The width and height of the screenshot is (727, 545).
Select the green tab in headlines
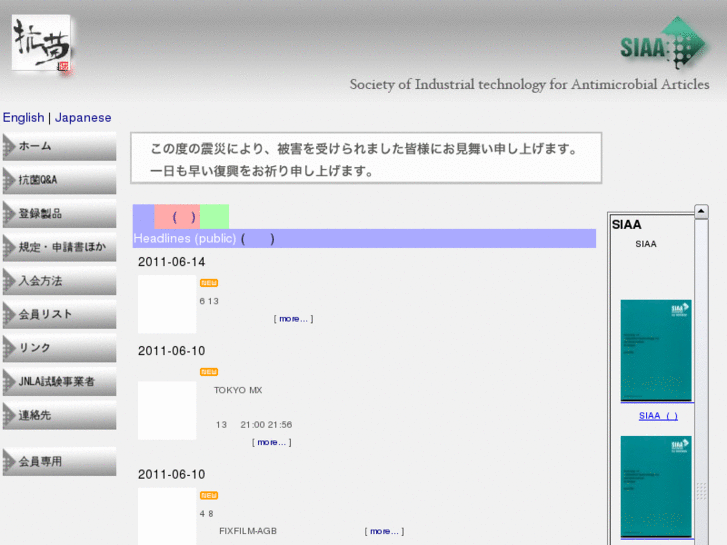pyautogui.click(x=214, y=217)
